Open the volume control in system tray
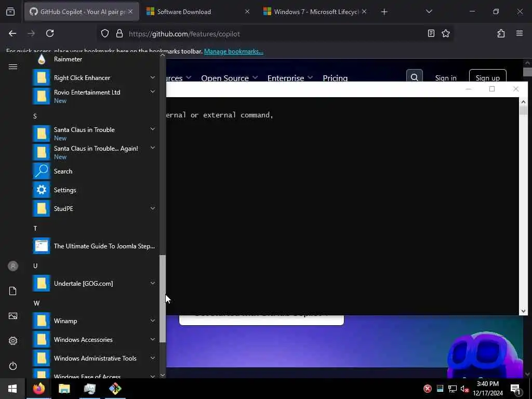 (464, 389)
